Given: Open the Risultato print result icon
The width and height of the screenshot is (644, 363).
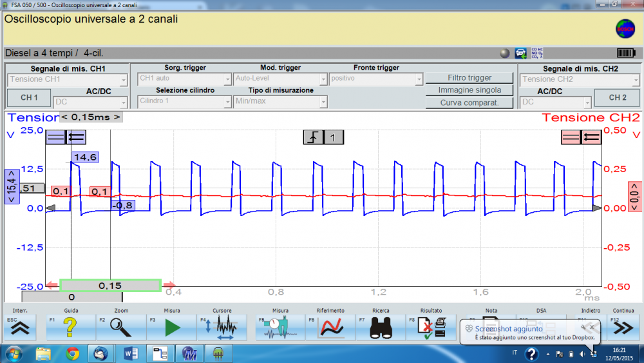Looking at the screenshot, I should (x=430, y=327).
